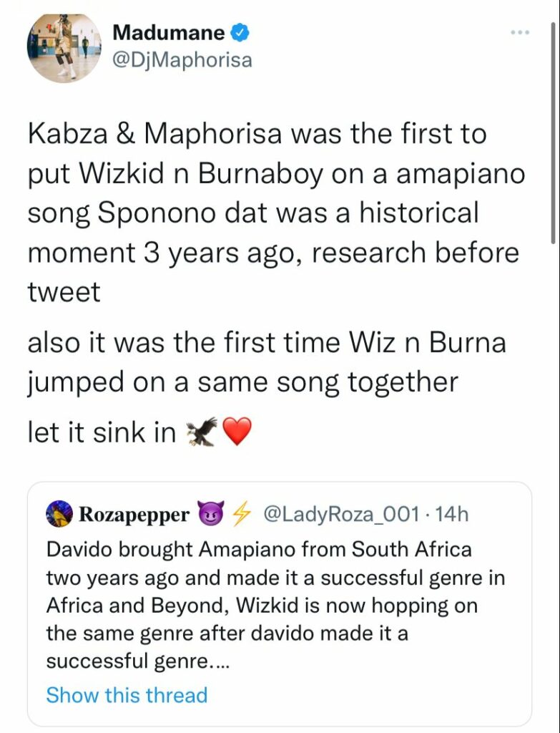560x733 pixels.
Task: Open the @DjMaphorisa handle
Action: pos(182,60)
